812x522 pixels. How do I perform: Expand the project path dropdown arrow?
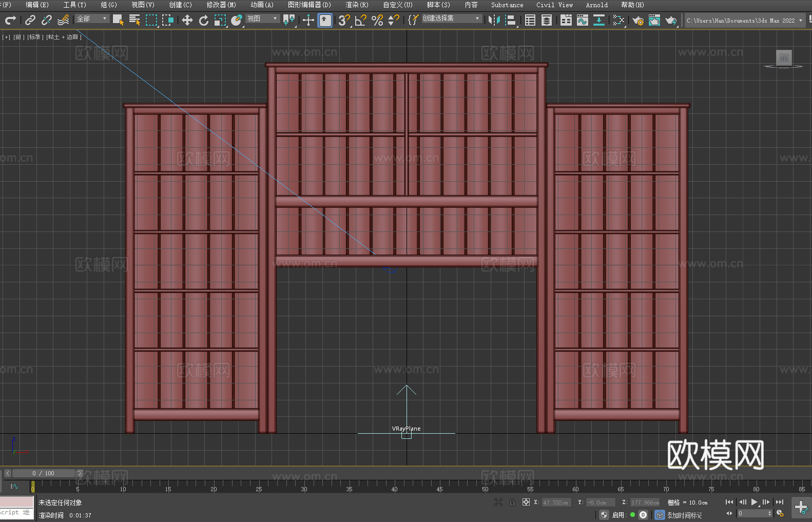coord(800,21)
